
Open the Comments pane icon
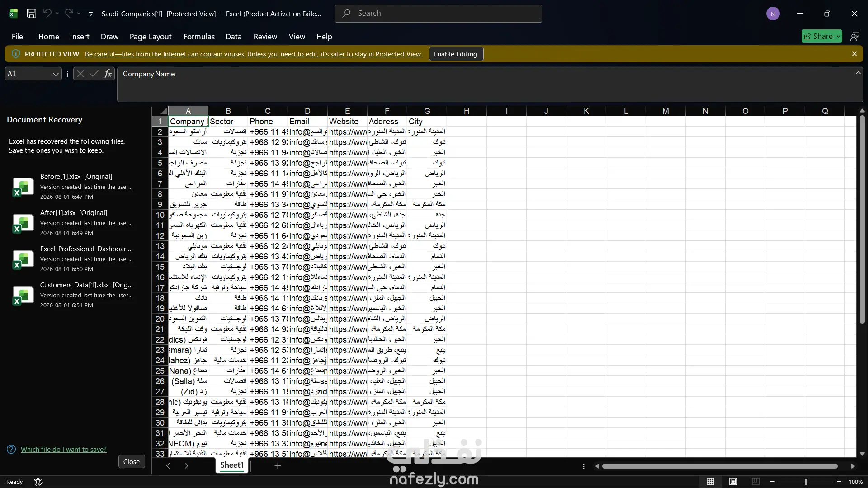[x=854, y=36]
